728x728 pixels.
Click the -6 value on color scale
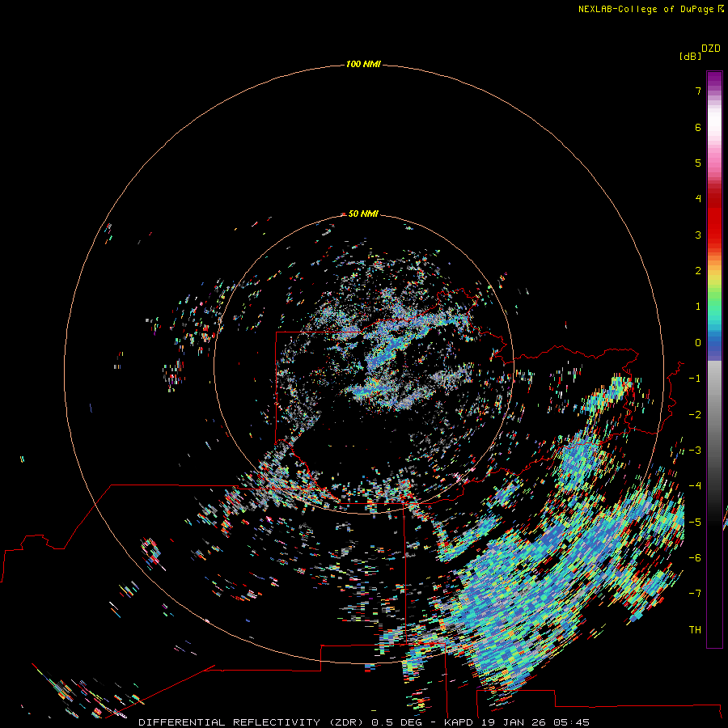695,558
